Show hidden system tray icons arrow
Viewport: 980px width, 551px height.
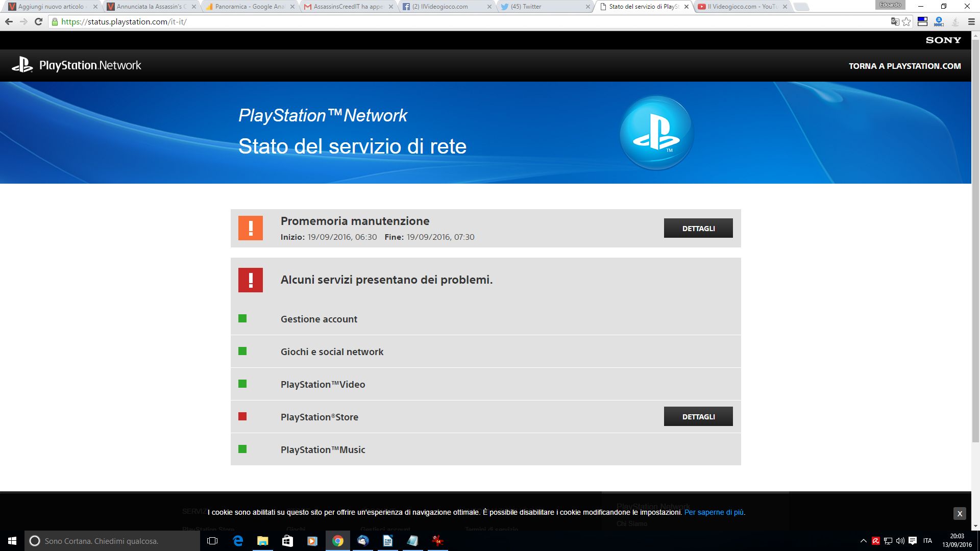(x=863, y=541)
